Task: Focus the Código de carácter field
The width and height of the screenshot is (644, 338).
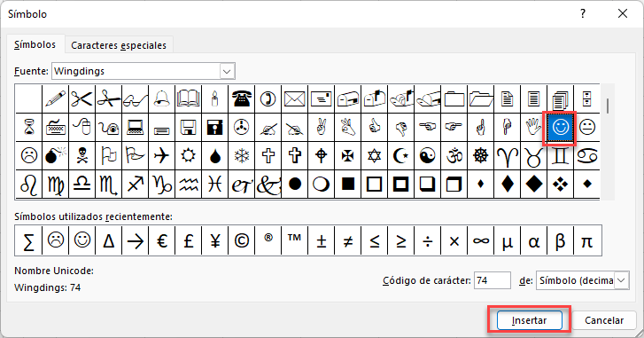Action: tap(493, 280)
